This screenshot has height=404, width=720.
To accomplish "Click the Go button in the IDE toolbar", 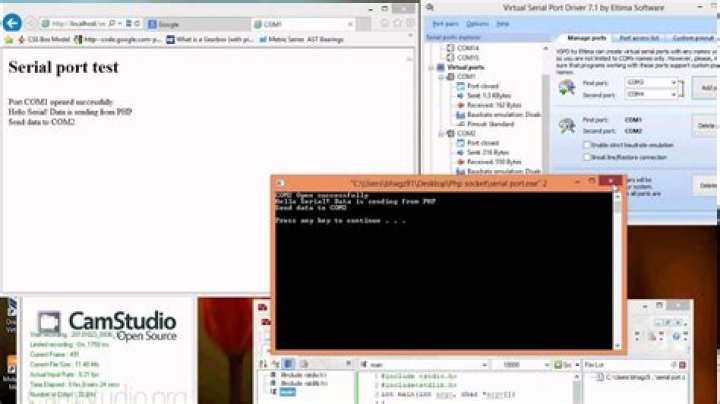I will [563, 365].
